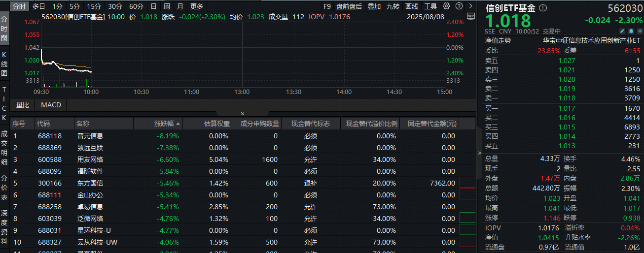Collapse right quote panel with side arrow
644x253 pixels.
click(480, 153)
